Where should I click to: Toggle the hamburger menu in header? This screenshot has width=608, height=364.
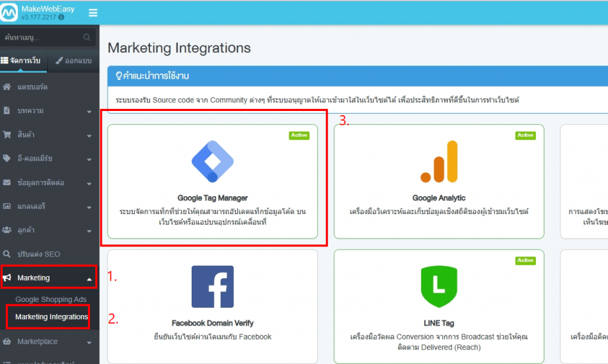point(93,13)
